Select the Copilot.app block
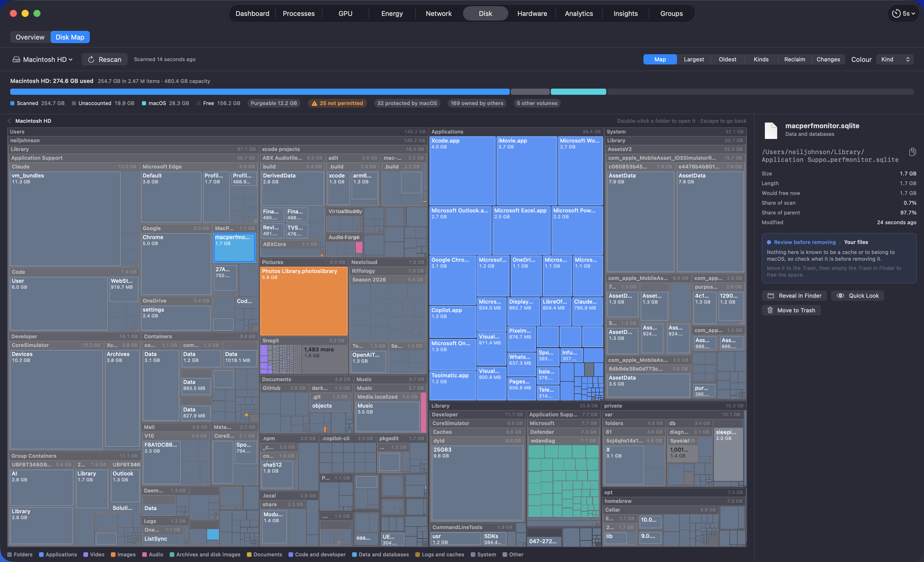Image resolution: width=924 pixels, height=562 pixels. coord(453,322)
